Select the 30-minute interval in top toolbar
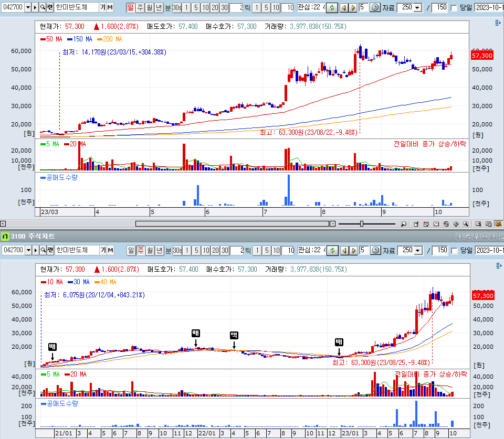Viewport: 504px width, 439px height. tap(224, 7)
